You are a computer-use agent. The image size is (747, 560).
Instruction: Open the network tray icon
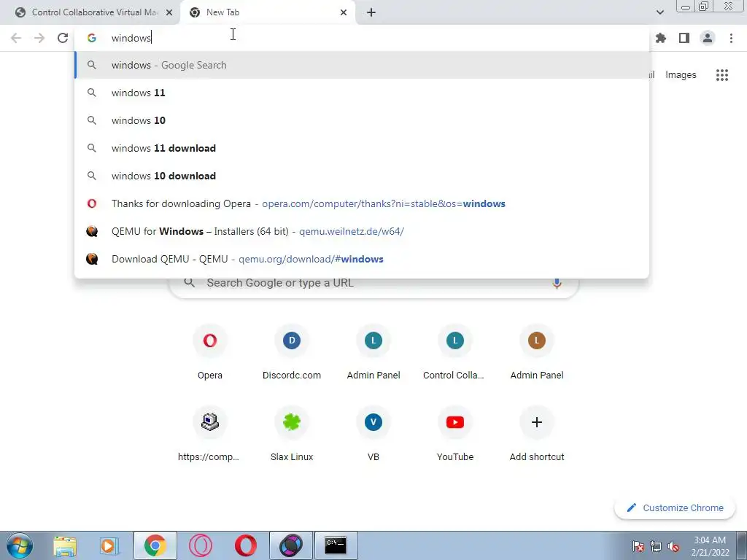pos(656,547)
